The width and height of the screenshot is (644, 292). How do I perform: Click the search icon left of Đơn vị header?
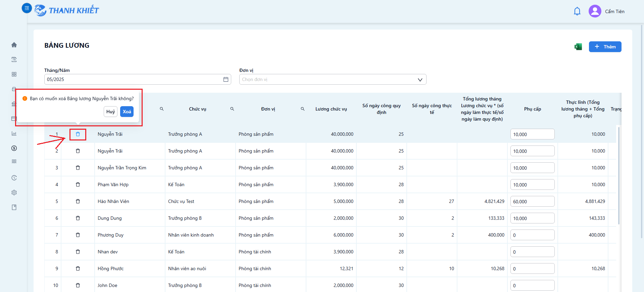click(x=232, y=109)
